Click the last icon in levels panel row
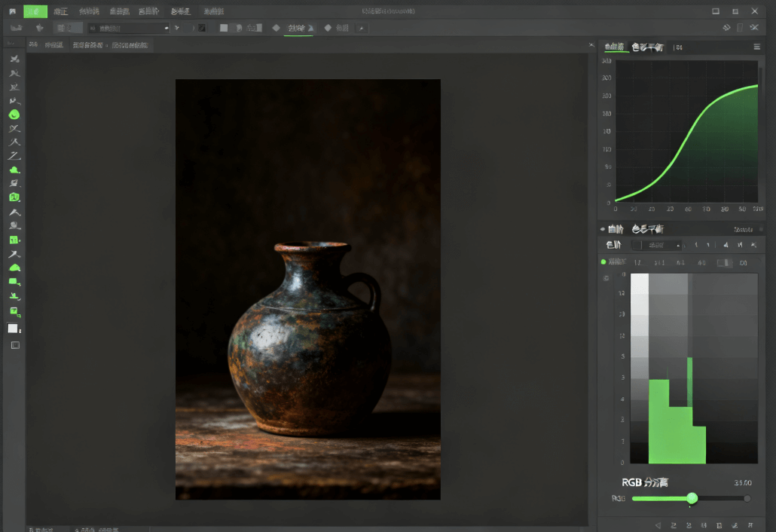 click(x=753, y=246)
